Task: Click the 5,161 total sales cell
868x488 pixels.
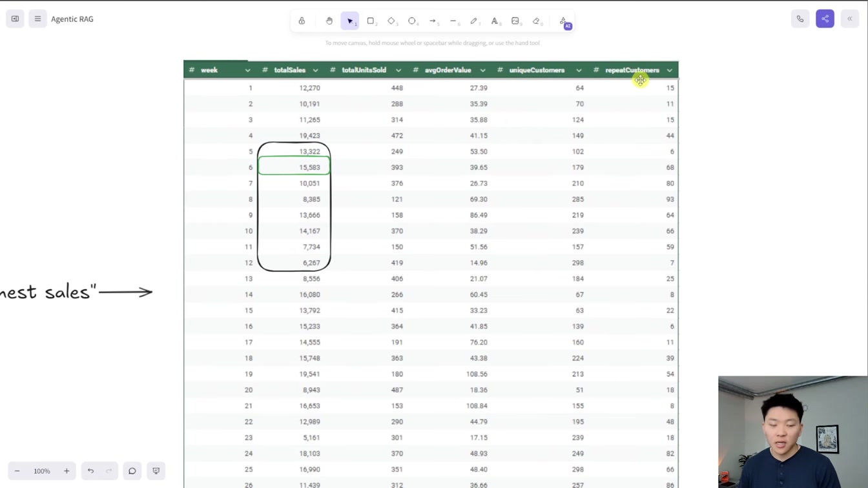Action: pos(311,438)
